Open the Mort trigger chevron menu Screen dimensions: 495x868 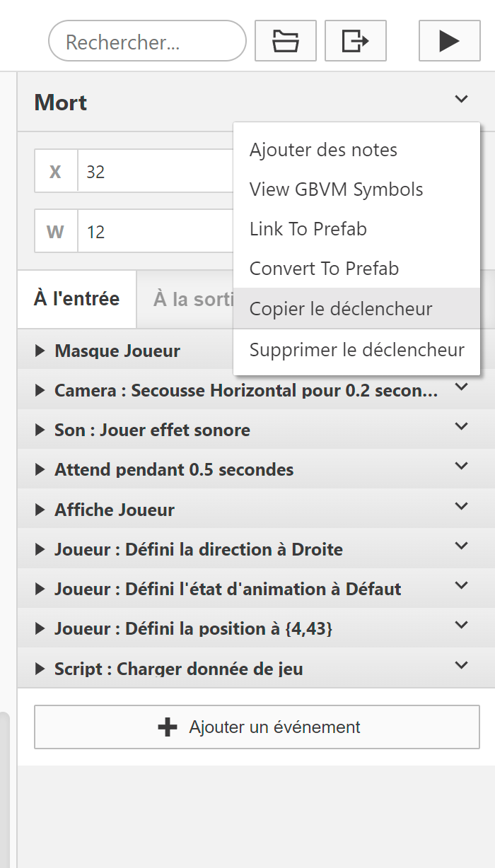pyautogui.click(x=461, y=99)
